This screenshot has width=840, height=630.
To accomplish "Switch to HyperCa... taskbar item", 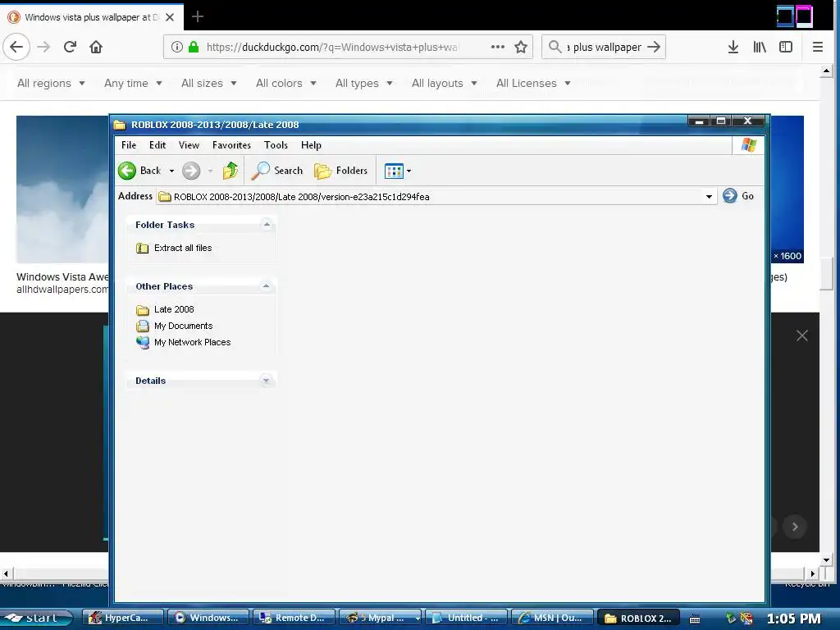I will tap(123, 618).
